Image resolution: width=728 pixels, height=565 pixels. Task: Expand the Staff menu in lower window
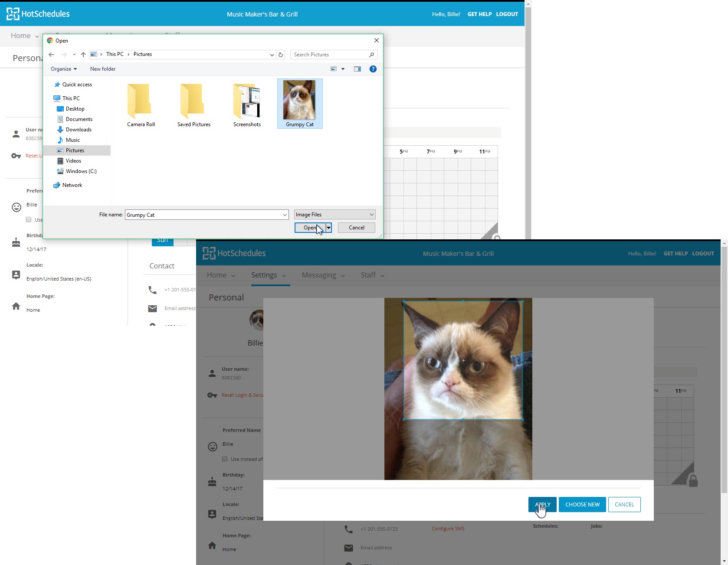[x=372, y=275]
